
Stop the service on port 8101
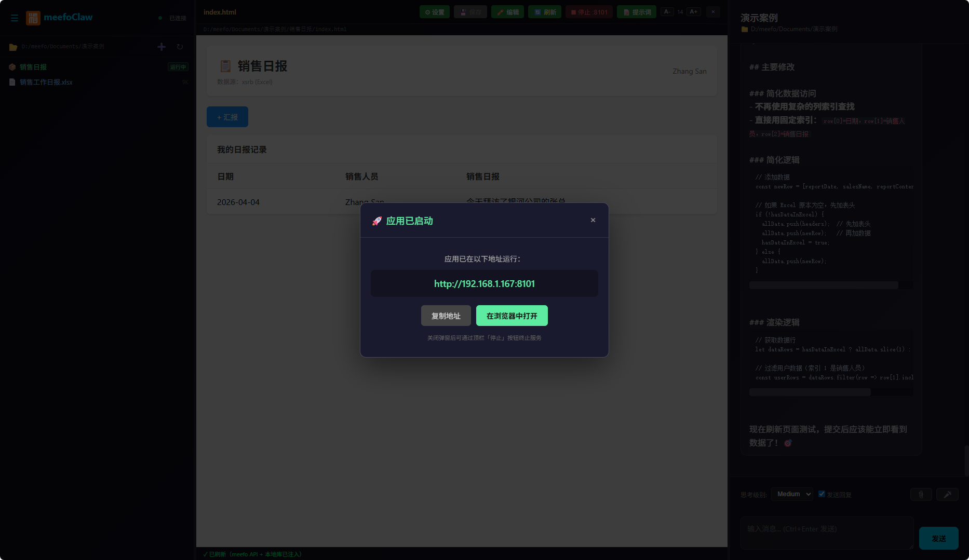[589, 11]
